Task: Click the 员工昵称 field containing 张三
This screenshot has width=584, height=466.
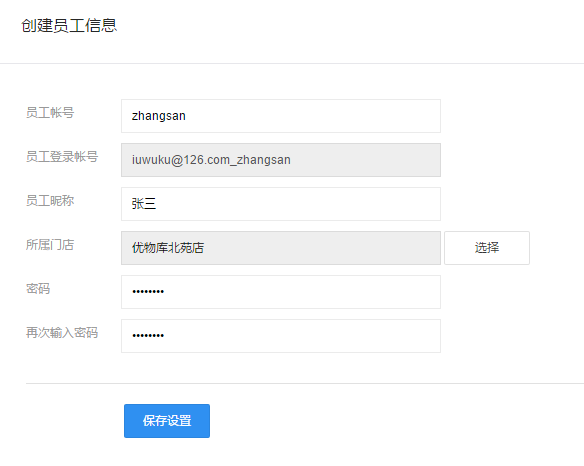Action: pyautogui.click(x=281, y=204)
